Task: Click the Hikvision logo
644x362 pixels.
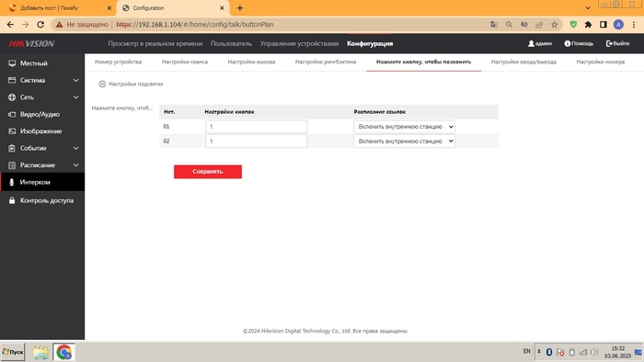Action: (31, 44)
